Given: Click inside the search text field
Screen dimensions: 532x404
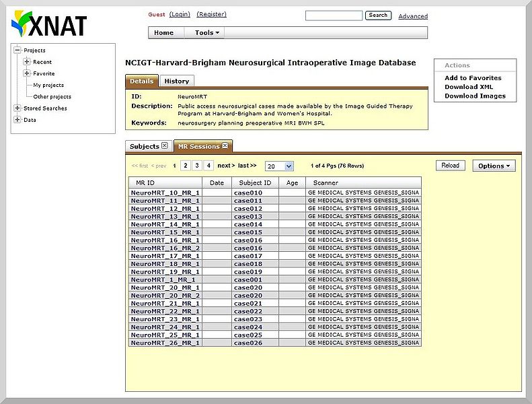Looking at the screenshot, I should coord(334,15).
